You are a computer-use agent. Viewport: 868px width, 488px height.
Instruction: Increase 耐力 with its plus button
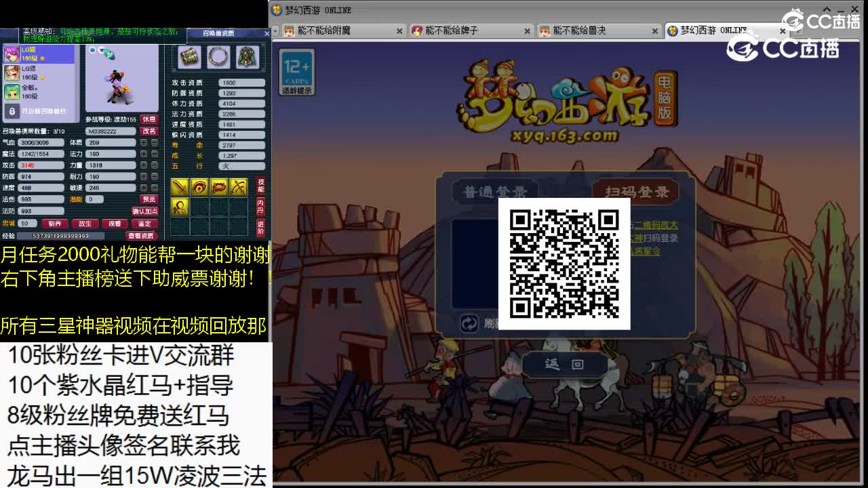(x=144, y=176)
